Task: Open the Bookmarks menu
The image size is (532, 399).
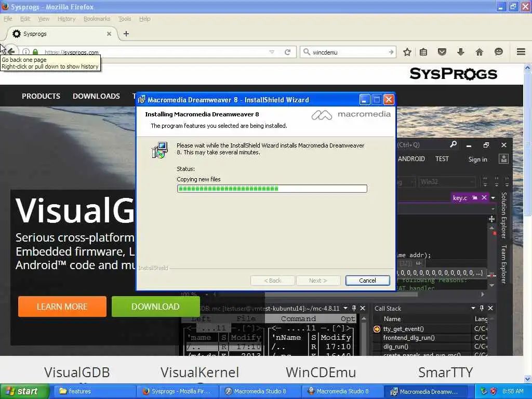Action: pyautogui.click(x=97, y=19)
